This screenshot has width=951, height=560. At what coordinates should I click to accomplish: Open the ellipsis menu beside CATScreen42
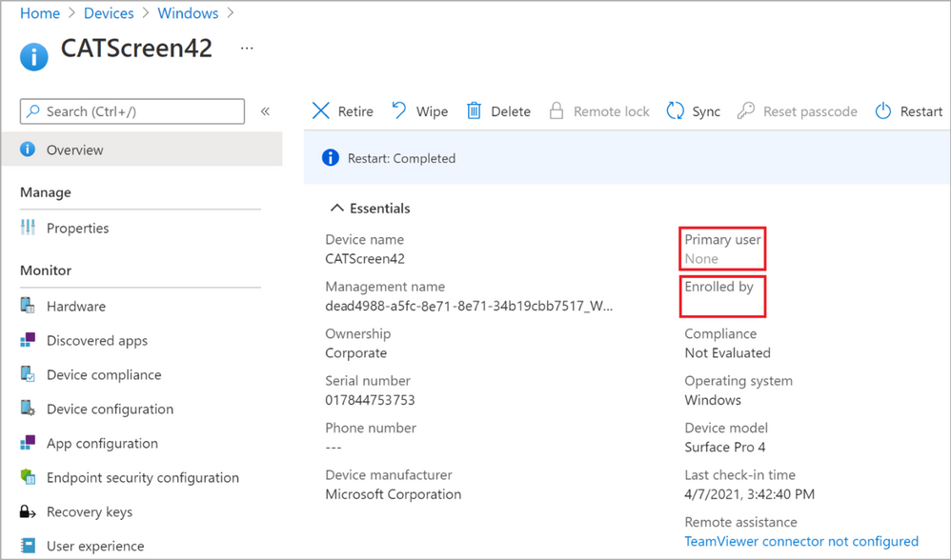pyautogui.click(x=247, y=48)
